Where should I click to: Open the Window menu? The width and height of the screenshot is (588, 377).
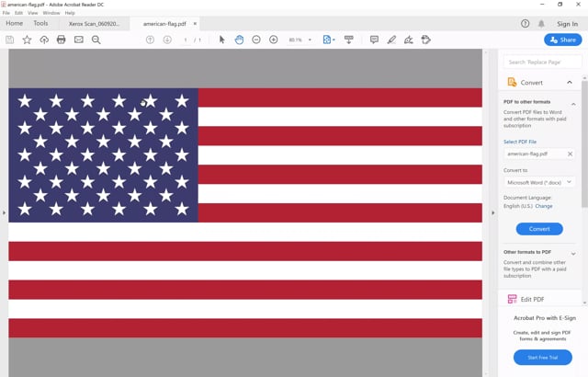coord(51,13)
